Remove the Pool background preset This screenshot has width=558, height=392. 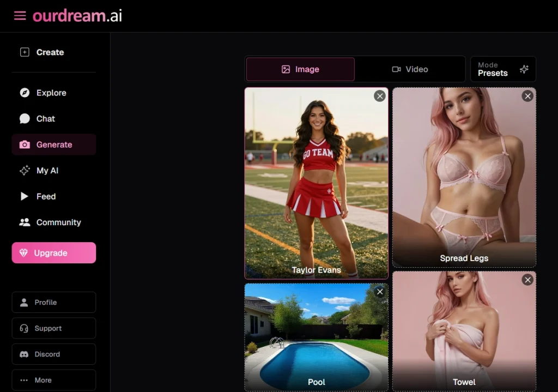pyautogui.click(x=380, y=292)
